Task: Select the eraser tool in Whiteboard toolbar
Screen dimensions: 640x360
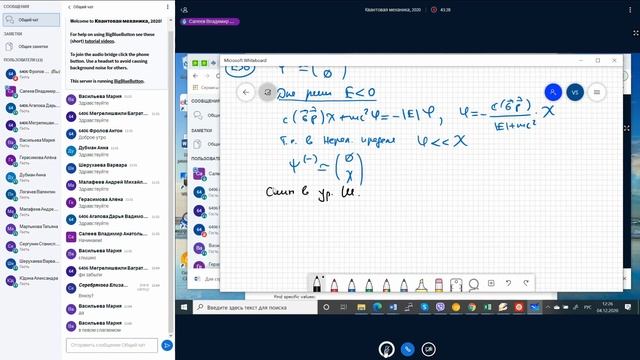Action: pyautogui.click(x=439, y=284)
